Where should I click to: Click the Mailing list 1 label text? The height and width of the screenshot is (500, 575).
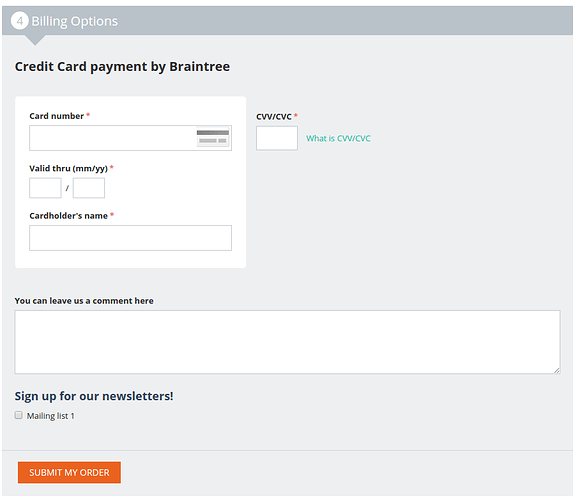point(51,416)
